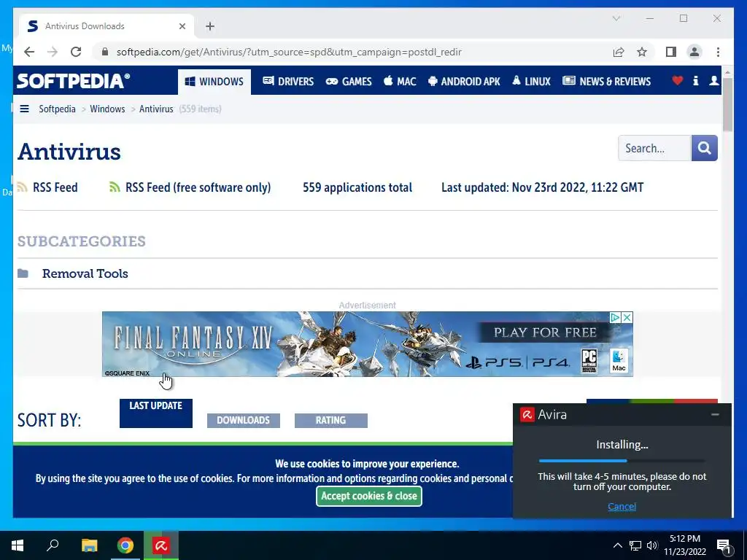747x560 pixels.
Task: Open the tab search chevron
Action: 616,18
